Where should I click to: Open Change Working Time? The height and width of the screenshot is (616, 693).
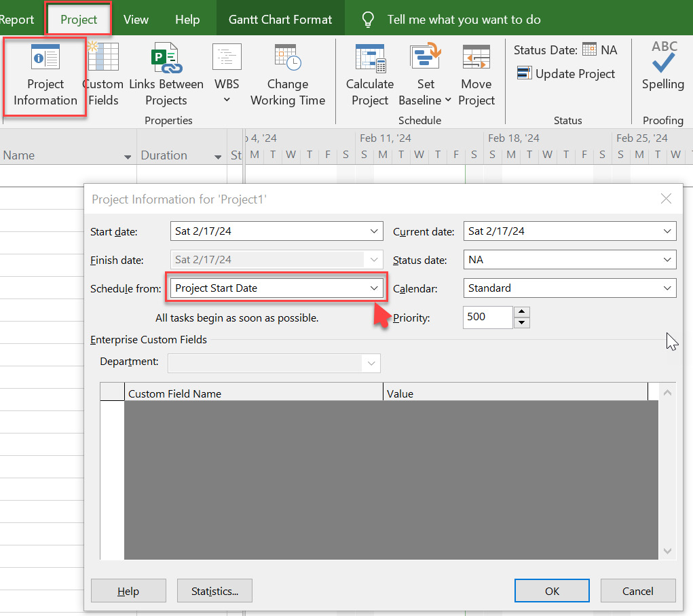coord(288,75)
